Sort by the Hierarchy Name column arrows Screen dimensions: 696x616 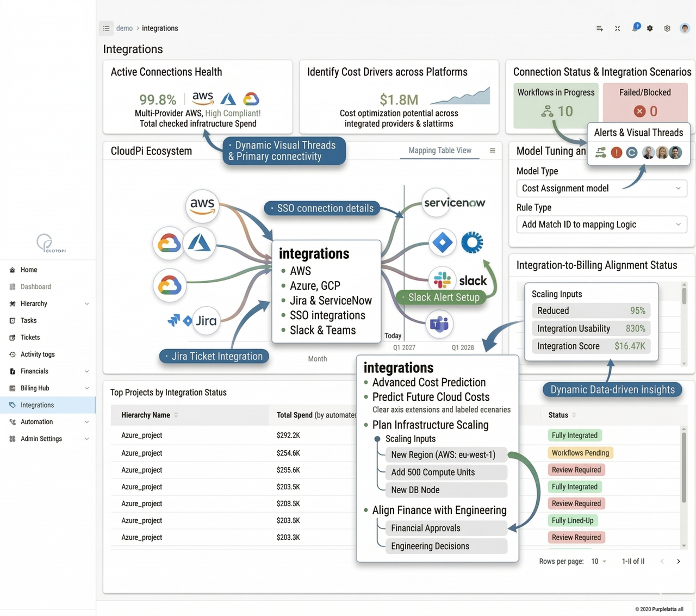point(176,415)
